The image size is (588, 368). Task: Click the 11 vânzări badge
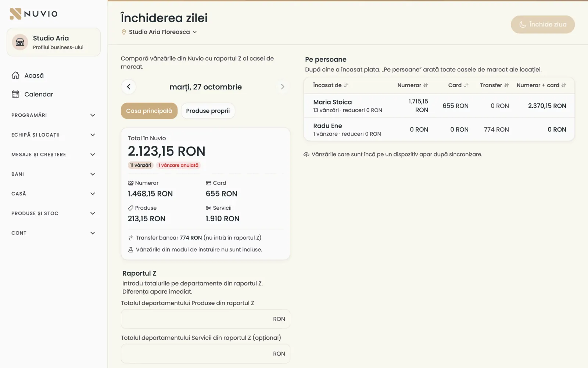pos(141,165)
